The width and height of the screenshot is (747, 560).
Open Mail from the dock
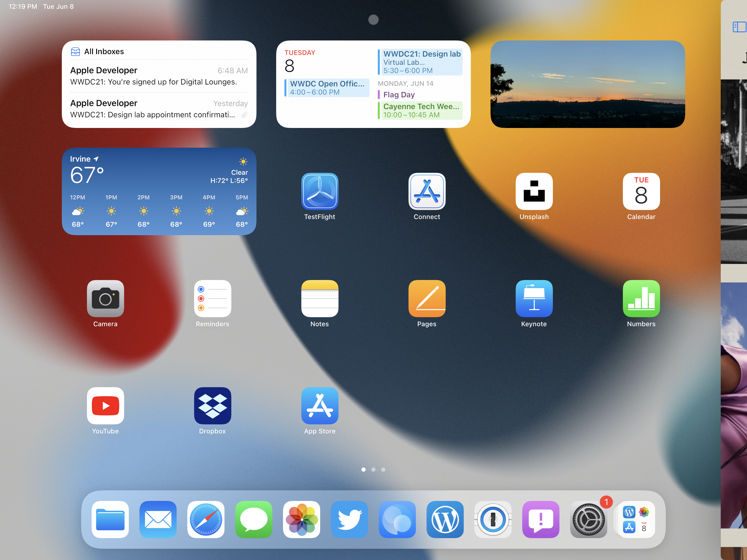click(158, 519)
